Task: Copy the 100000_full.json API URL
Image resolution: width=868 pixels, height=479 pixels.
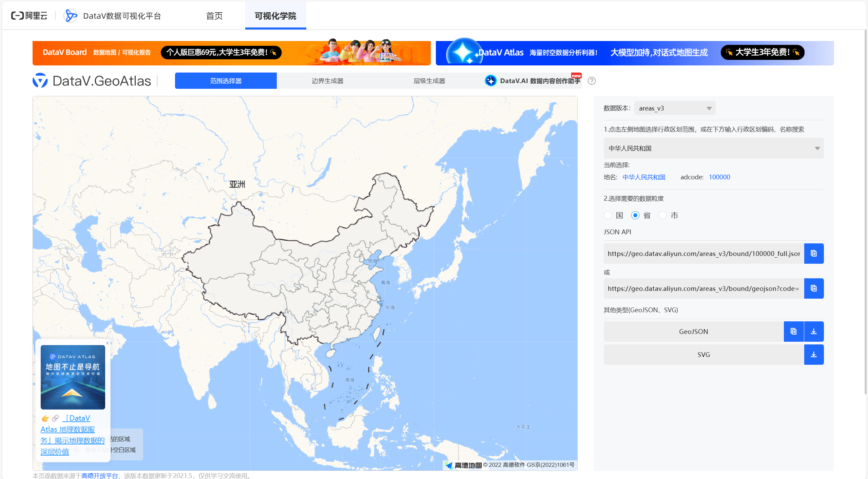Action: [813, 253]
